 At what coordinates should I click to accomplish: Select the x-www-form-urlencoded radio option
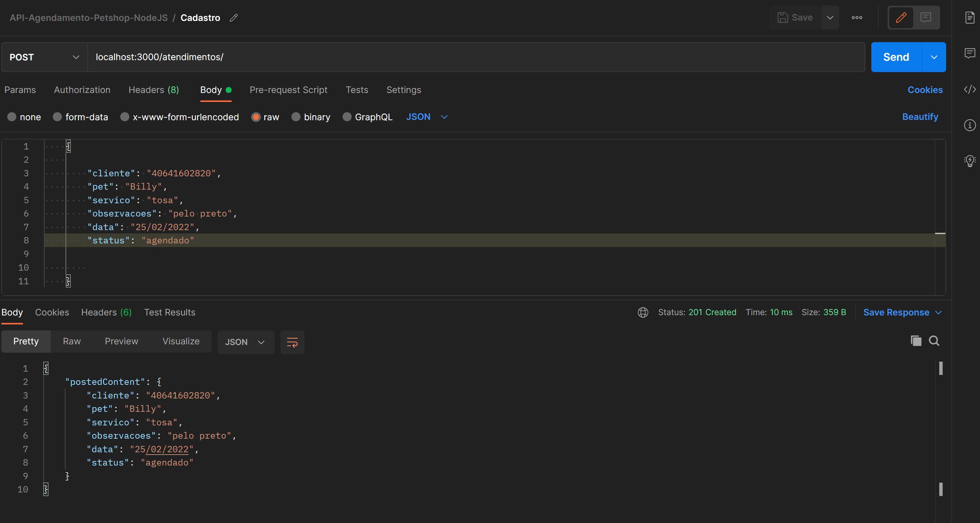[124, 117]
